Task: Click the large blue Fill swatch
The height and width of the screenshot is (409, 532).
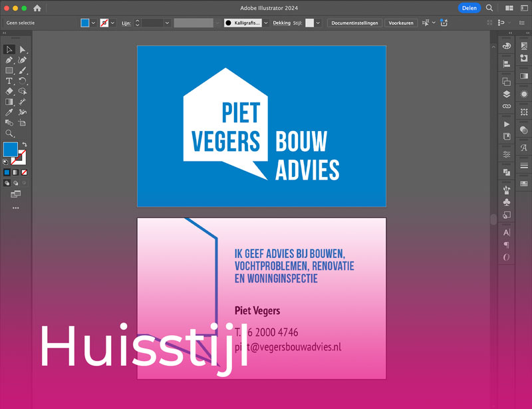Action: point(10,150)
